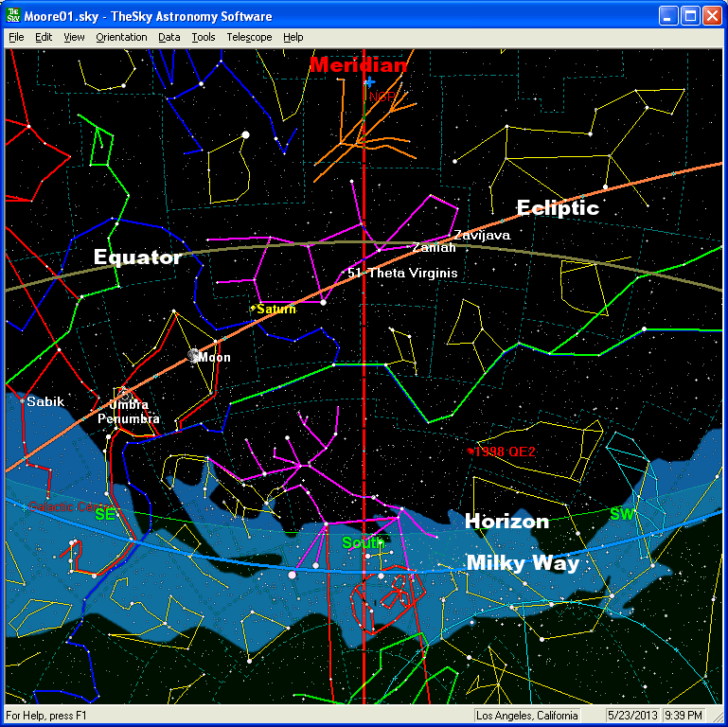Open the Orientation menu

[x=121, y=37]
